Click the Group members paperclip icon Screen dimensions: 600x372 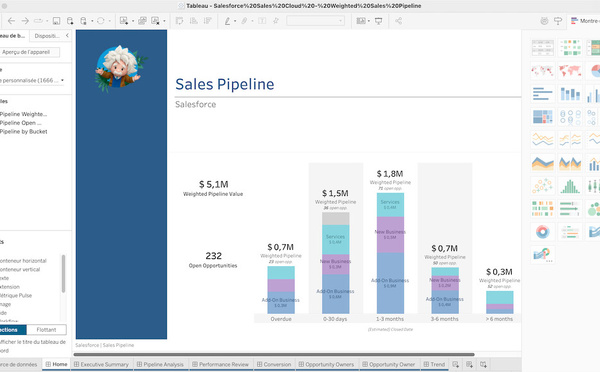pyautogui.click(x=245, y=21)
